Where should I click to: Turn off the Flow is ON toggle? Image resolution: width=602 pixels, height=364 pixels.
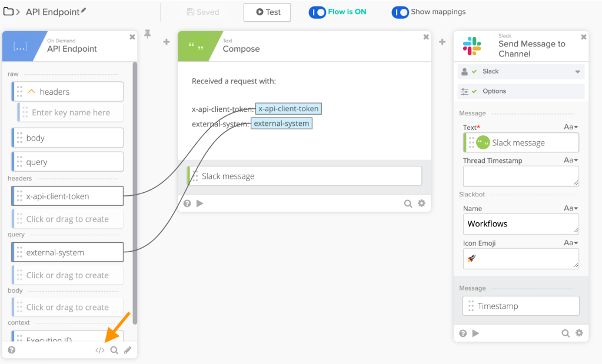coord(317,12)
